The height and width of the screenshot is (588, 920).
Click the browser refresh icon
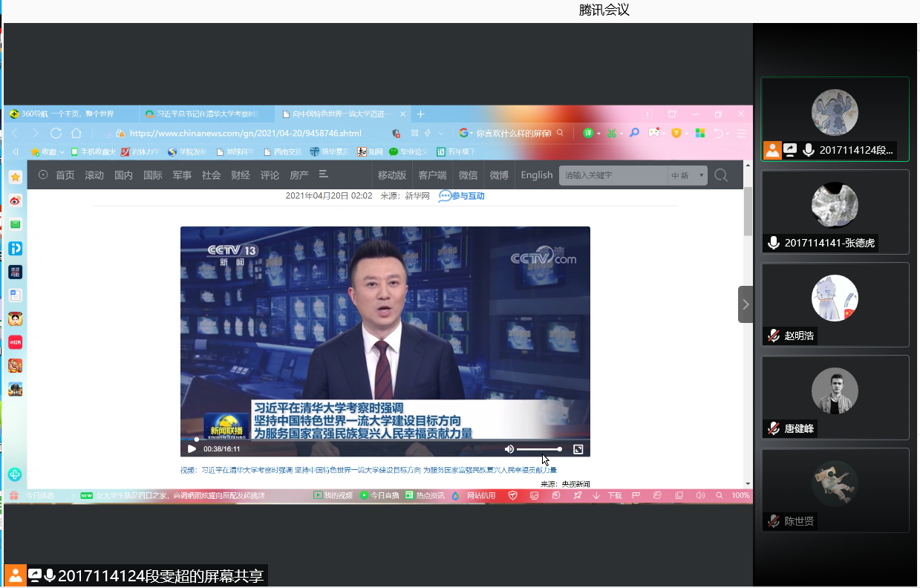(56, 134)
